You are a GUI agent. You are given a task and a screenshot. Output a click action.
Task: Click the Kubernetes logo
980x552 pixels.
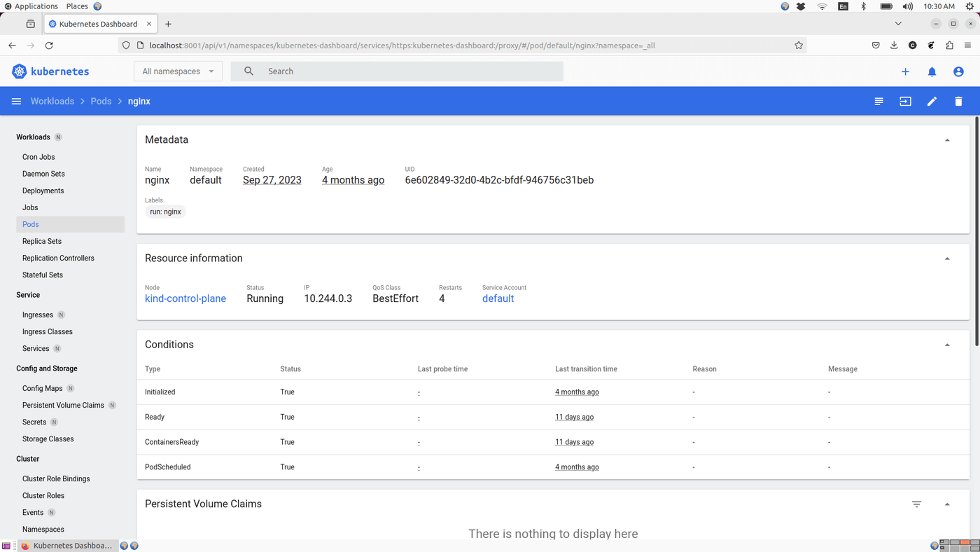[x=50, y=71]
